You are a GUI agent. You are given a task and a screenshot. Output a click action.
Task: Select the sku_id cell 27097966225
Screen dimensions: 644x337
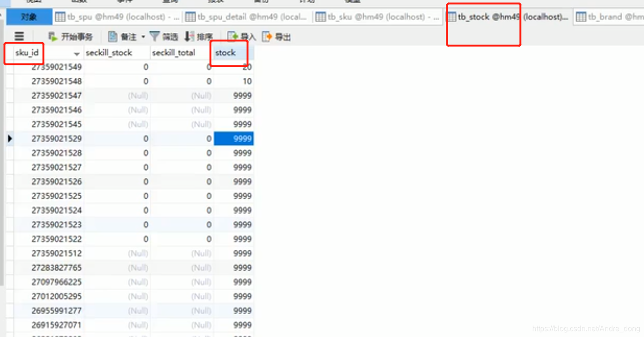click(x=49, y=282)
